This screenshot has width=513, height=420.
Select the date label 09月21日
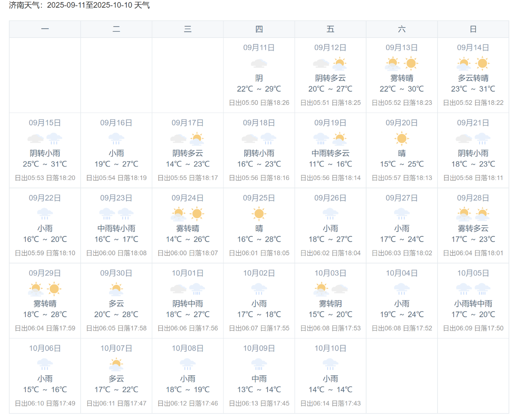click(x=473, y=123)
